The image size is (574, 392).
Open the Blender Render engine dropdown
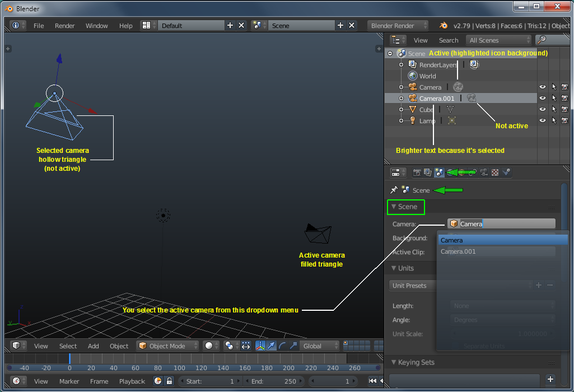[x=398, y=25]
